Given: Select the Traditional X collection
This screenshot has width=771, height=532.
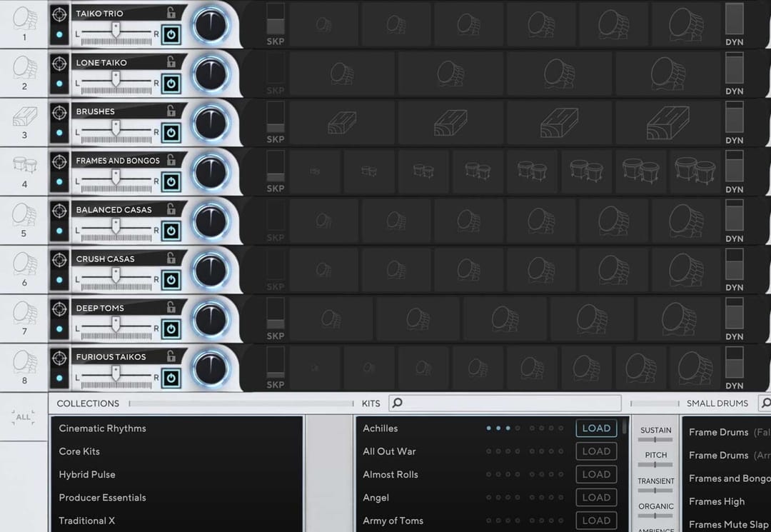Looking at the screenshot, I should point(86,521).
